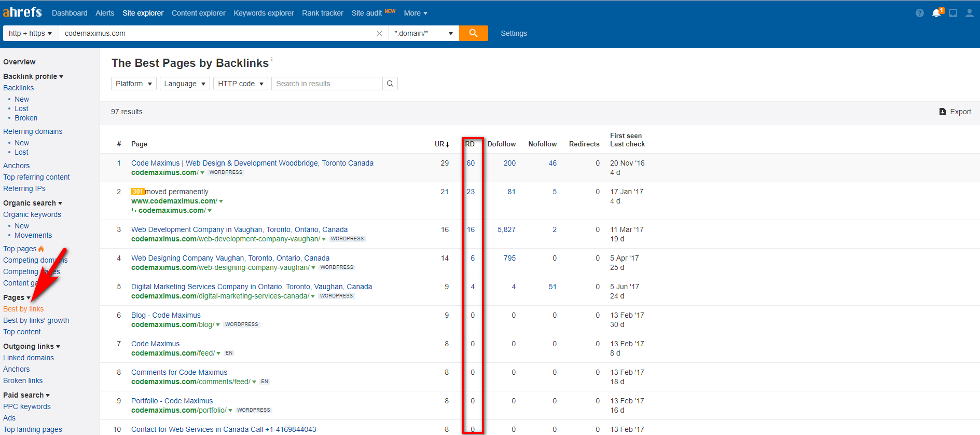Click the orange search button
This screenshot has height=435, width=980.
[x=473, y=33]
